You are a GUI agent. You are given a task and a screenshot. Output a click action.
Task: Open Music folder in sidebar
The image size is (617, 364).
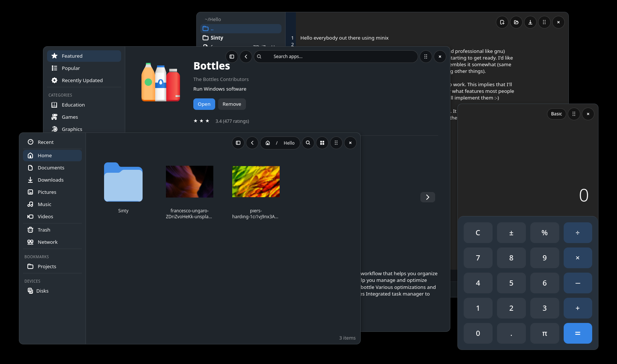point(52,204)
